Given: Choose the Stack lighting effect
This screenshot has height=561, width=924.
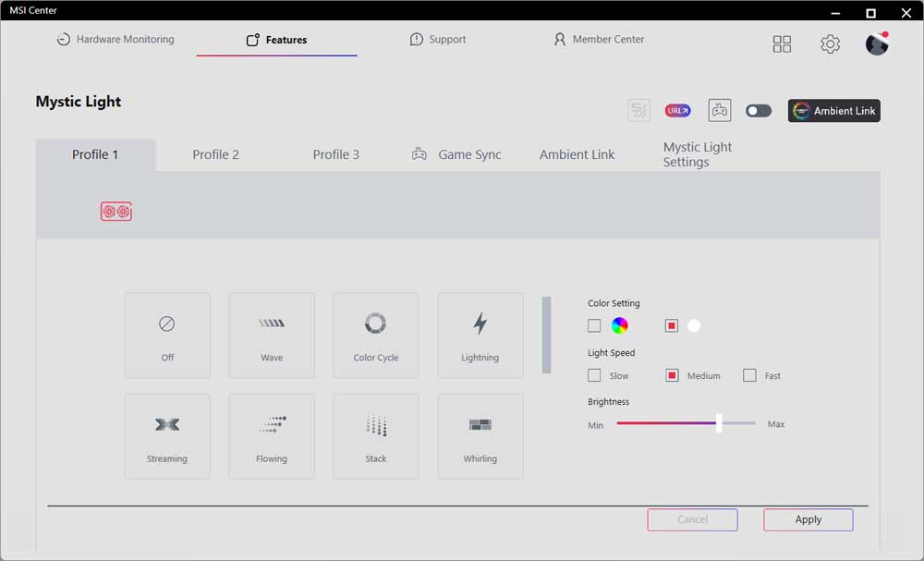Looking at the screenshot, I should point(376,436).
